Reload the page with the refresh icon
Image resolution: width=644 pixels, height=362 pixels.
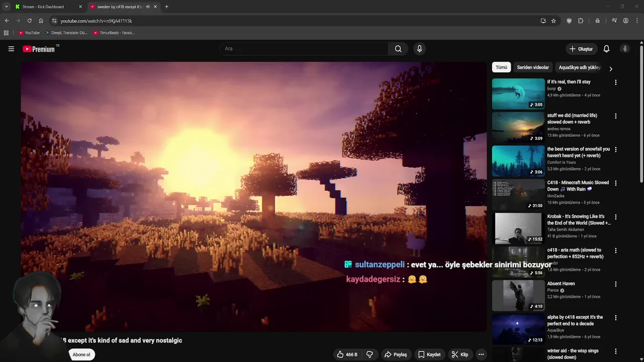[x=30, y=21]
